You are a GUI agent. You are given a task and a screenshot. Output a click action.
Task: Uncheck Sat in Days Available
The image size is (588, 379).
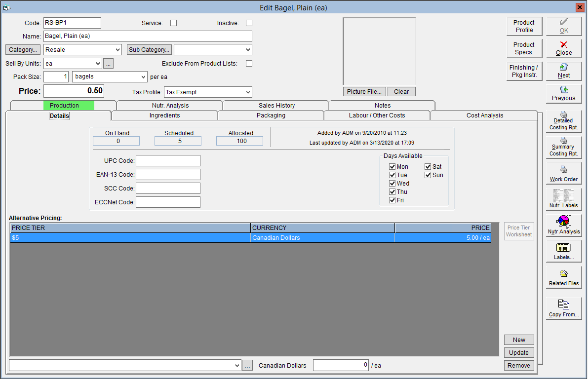point(428,167)
